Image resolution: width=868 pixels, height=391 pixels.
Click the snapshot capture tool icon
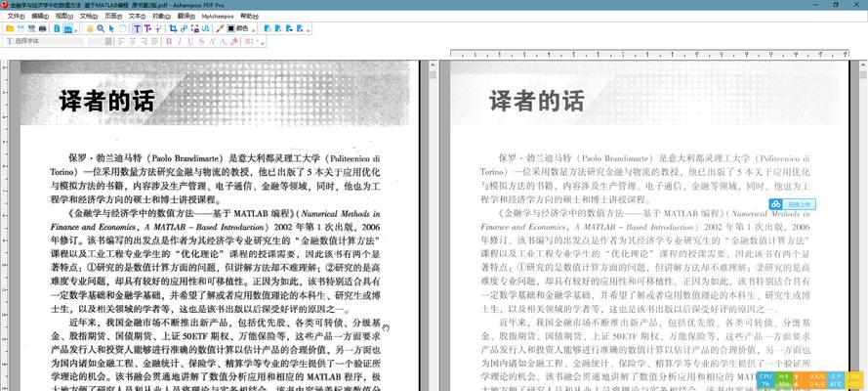click(195, 28)
